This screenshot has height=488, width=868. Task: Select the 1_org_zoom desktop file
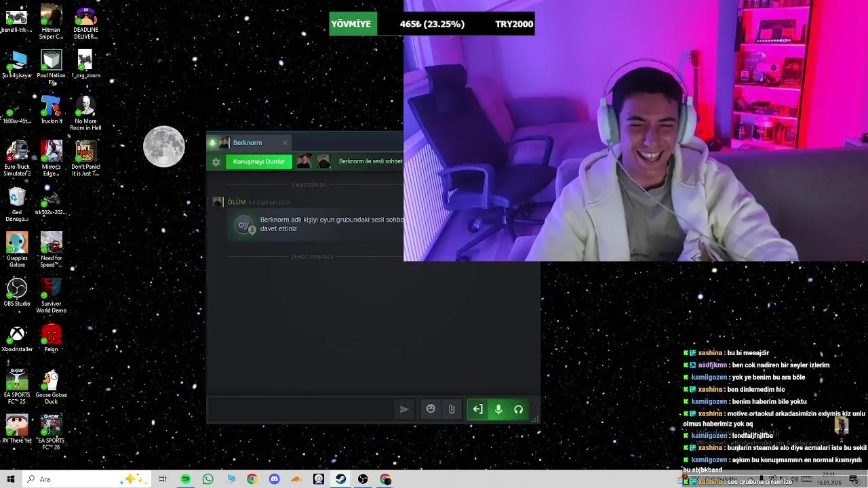[x=85, y=64]
